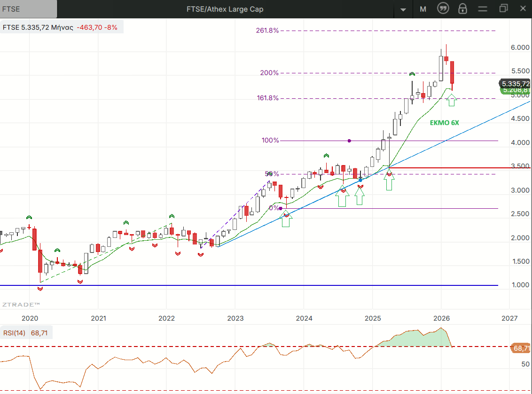Click the purple dot on 100% line
532x394 pixels.
(349, 141)
